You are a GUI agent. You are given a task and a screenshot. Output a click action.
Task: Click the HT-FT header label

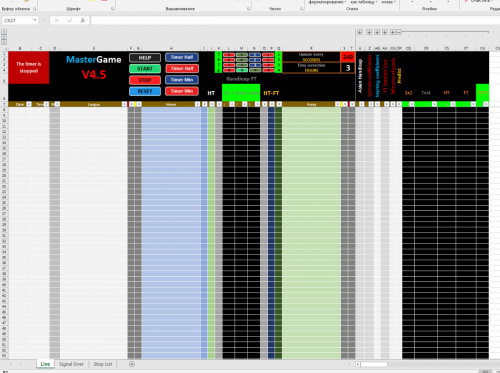pyautogui.click(x=271, y=93)
